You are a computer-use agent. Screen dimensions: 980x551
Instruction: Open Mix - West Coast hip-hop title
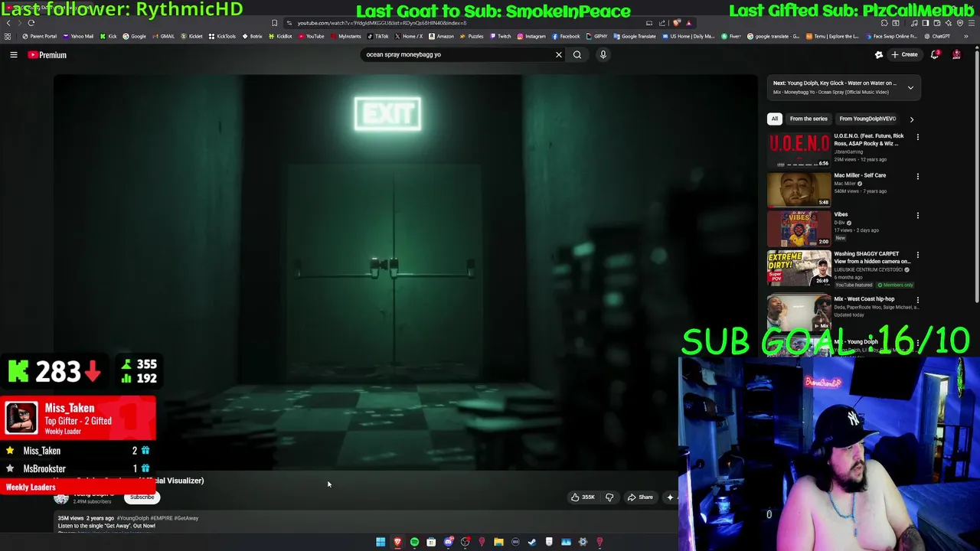pyautogui.click(x=864, y=299)
